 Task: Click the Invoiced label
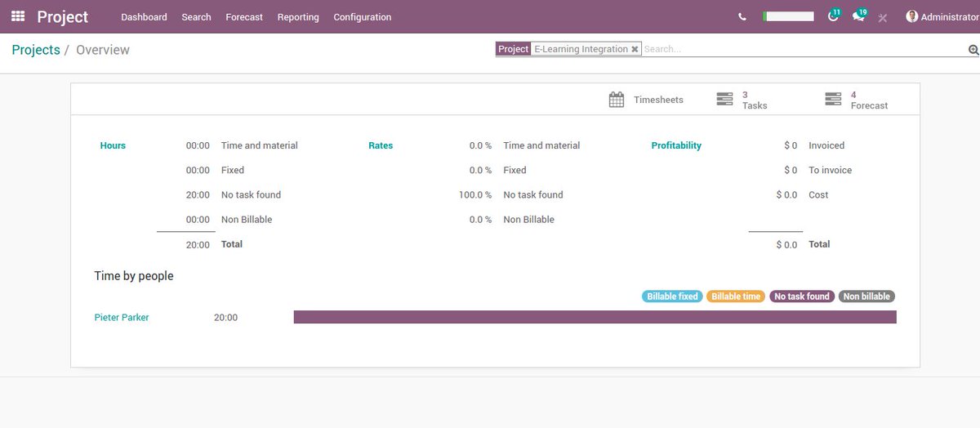[826, 145]
